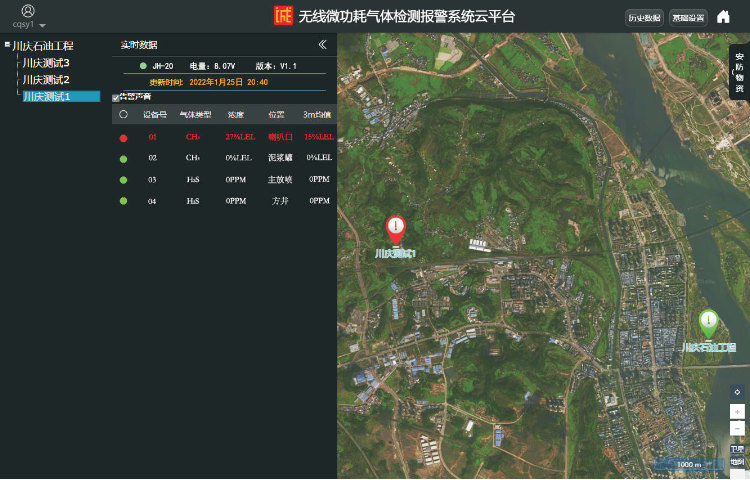The width and height of the screenshot is (750, 480).
Task: Select green indicator for device 03
Action: tap(123, 180)
